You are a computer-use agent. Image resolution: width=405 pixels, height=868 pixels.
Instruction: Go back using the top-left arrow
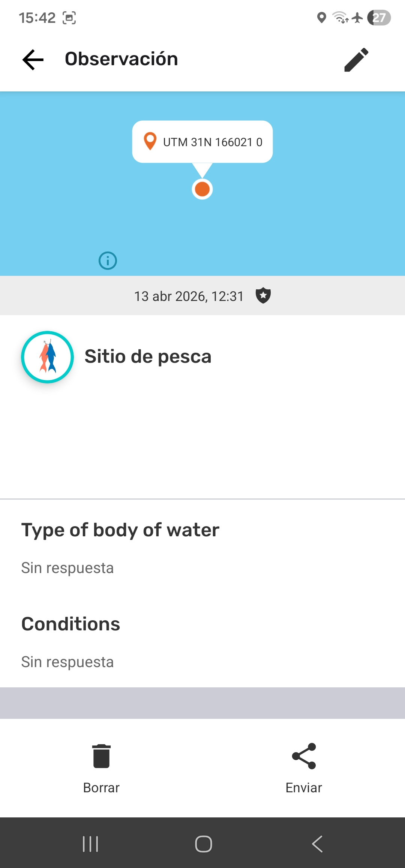point(33,59)
